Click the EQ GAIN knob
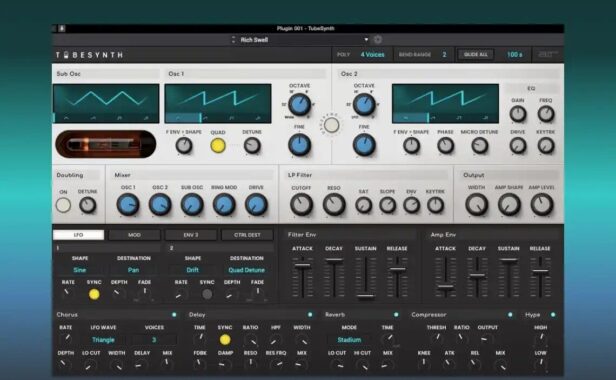 click(x=518, y=114)
